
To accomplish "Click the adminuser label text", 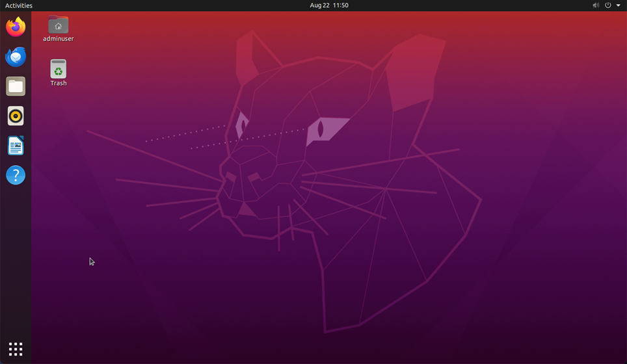I will point(59,39).
